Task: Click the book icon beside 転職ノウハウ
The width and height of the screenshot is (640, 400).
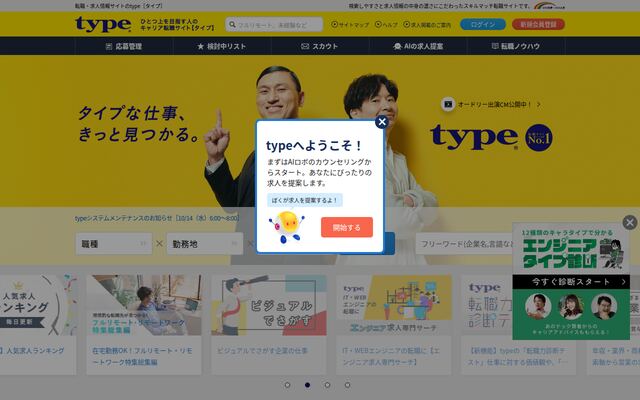Action: click(x=495, y=46)
